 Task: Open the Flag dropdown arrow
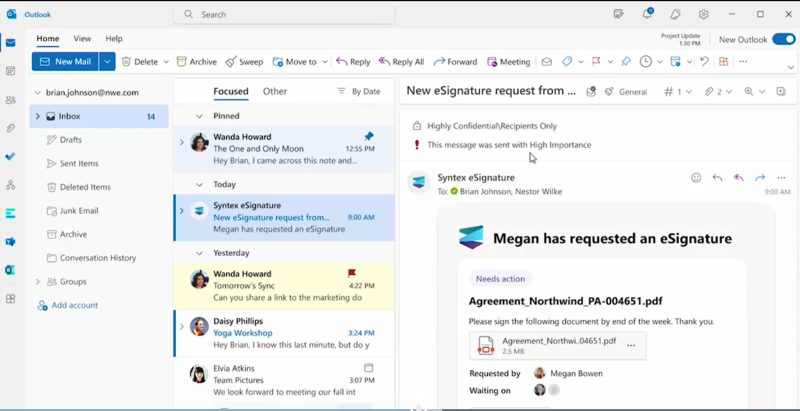610,62
